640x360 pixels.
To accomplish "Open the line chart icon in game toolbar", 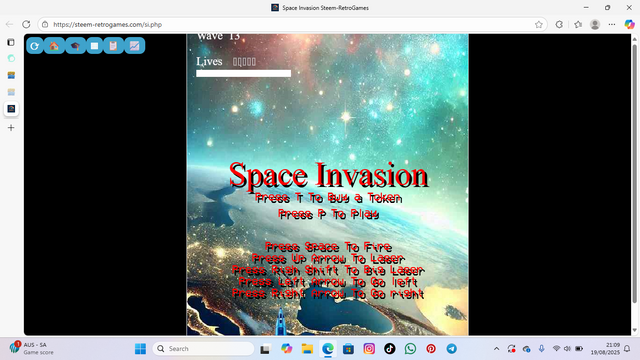I will point(135,46).
